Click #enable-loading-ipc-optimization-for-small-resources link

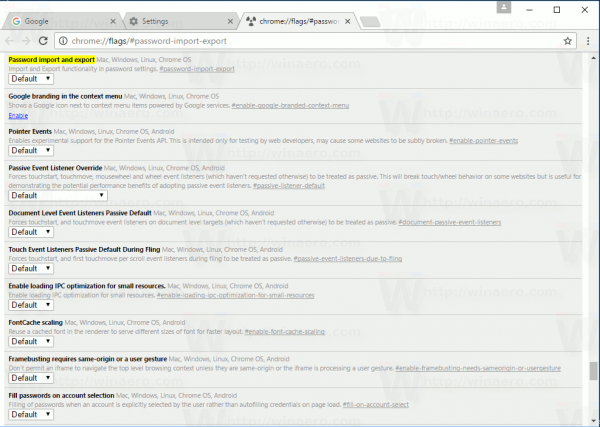[x=235, y=295]
